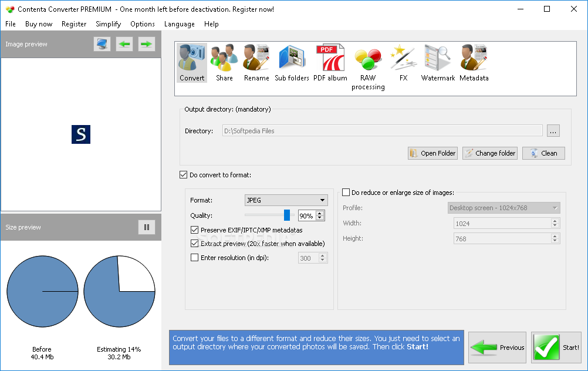The image size is (588, 371).
Task: Open the Register menu
Action: click(x=74, y=24)
